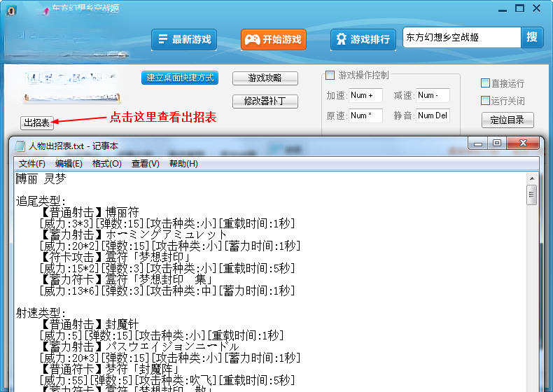Minimize the game launcher window
This screenshot has width=553, height=392.
coord(503,10)
